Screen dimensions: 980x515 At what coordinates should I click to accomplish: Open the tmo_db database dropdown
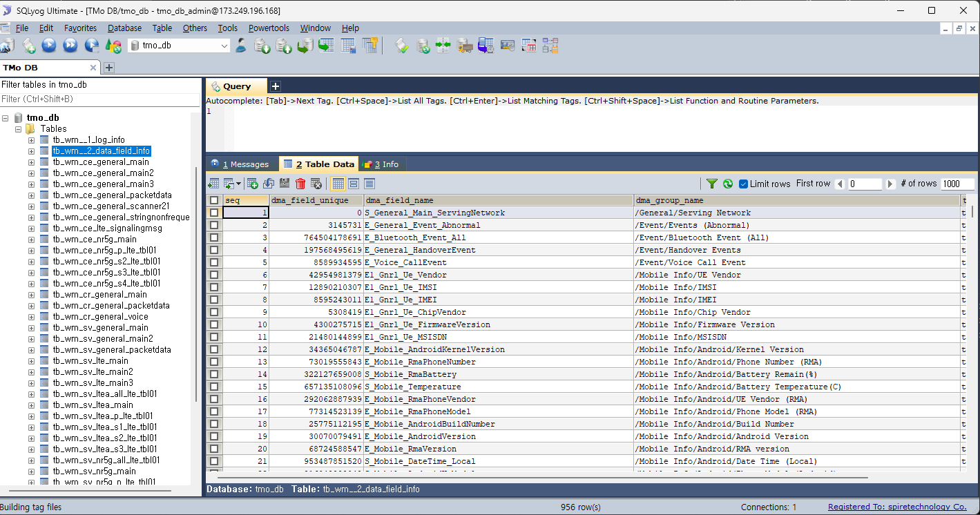224,46
